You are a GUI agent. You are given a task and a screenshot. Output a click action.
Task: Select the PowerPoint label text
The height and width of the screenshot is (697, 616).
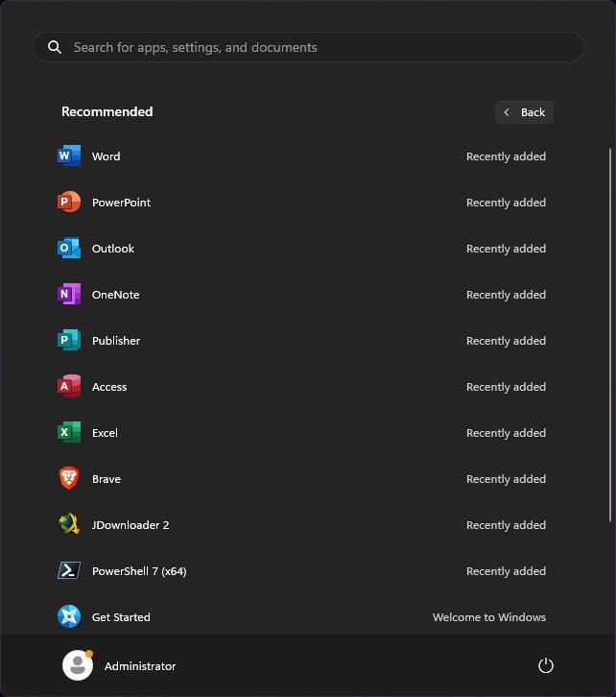[121, 203]
